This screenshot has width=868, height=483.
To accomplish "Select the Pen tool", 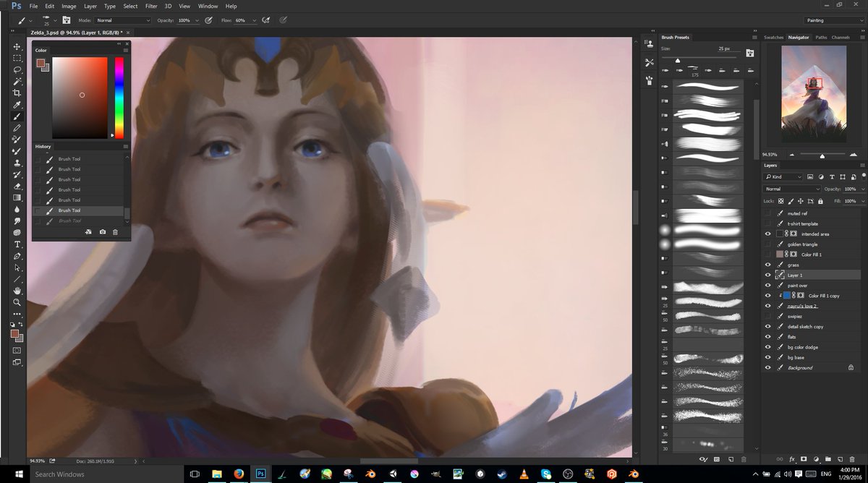I will (17, 256).
